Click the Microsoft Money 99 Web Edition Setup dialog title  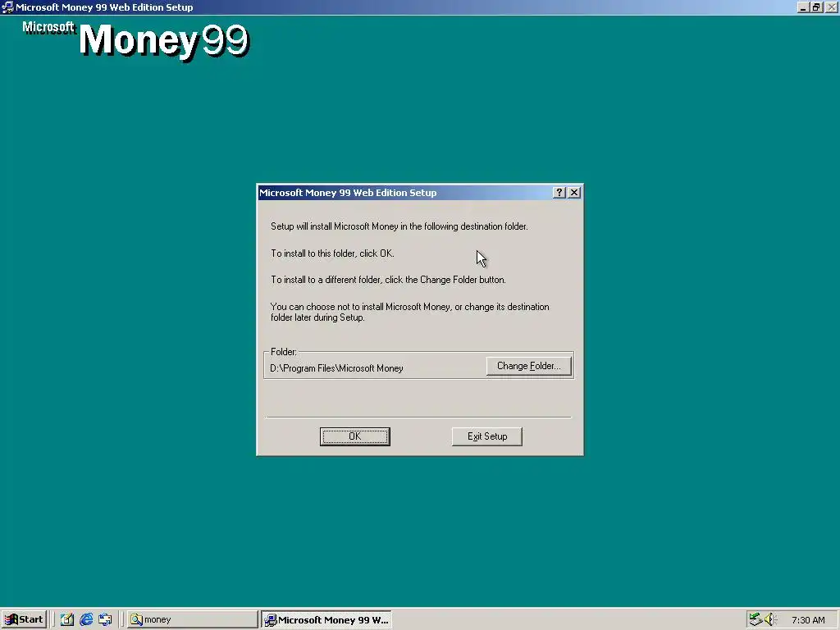coord(348,192)
